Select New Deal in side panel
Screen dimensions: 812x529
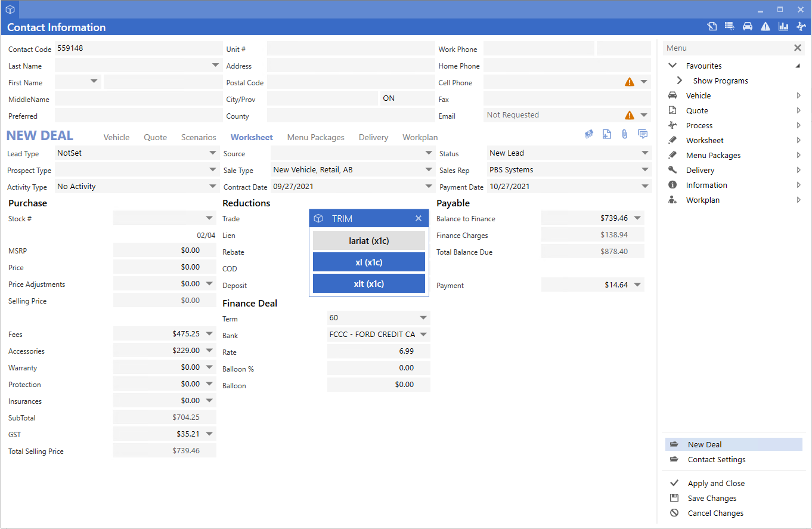click(734, 444)
